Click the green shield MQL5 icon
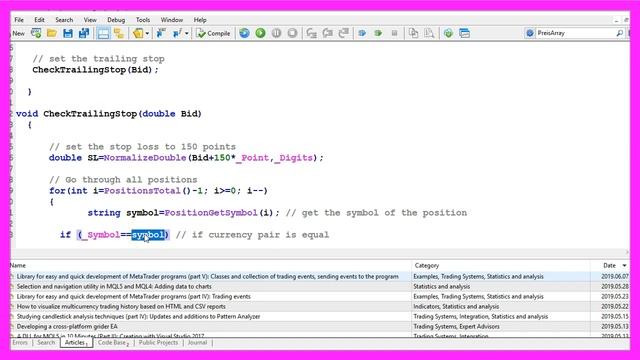The height and width of the screenshot is (360, 640). point(449,33)
